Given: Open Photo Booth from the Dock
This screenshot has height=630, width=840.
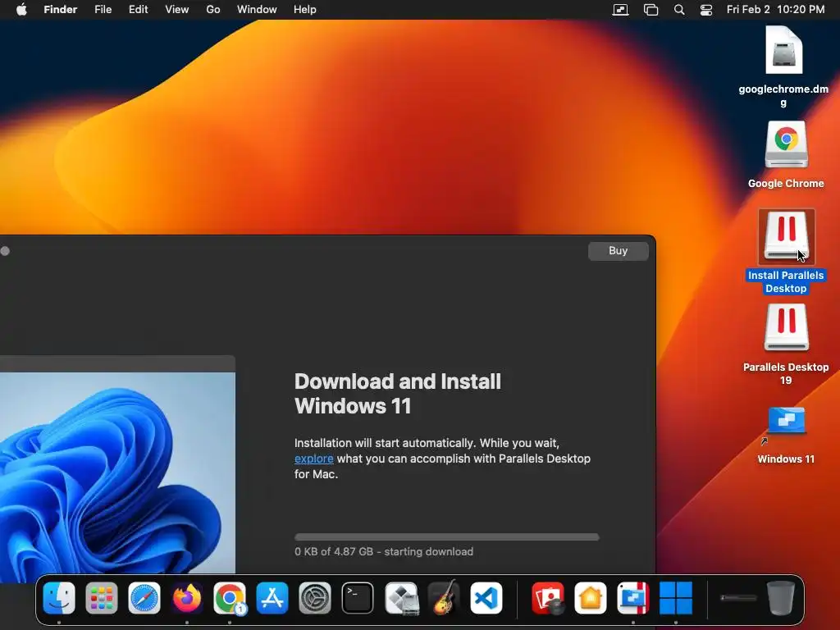Looking at the screenshot, I should [548, 598].
